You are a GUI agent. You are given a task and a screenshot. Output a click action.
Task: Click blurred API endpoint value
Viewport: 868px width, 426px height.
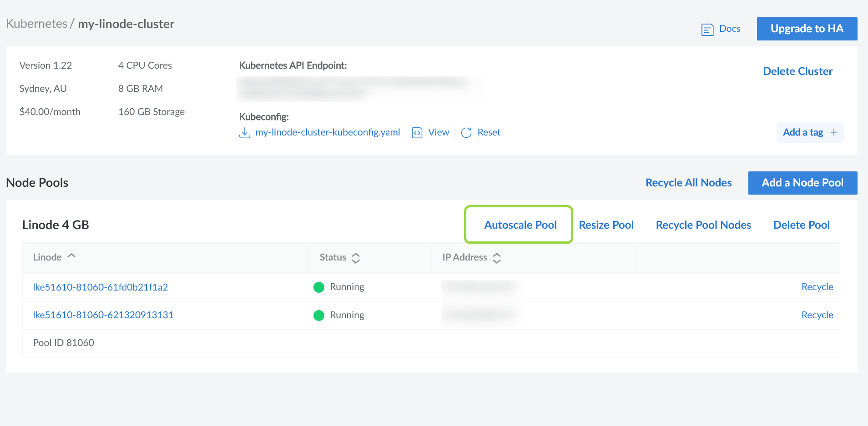(359, 88)
